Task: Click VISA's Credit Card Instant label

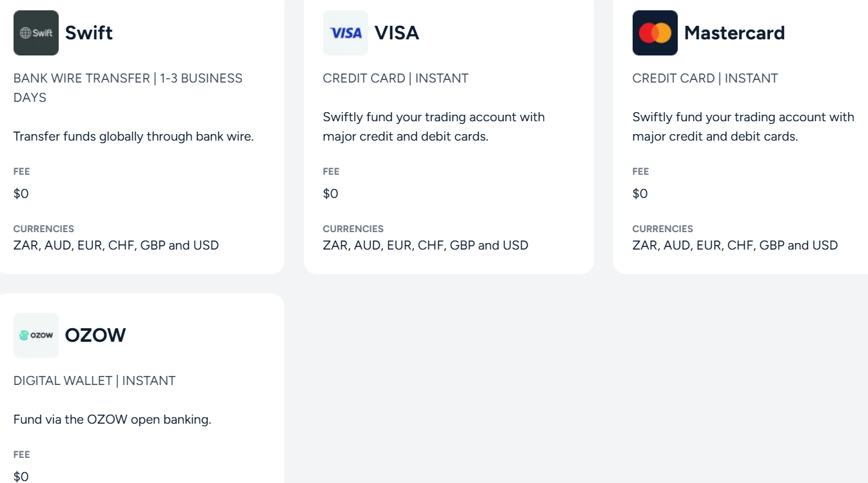Action: 395,78
